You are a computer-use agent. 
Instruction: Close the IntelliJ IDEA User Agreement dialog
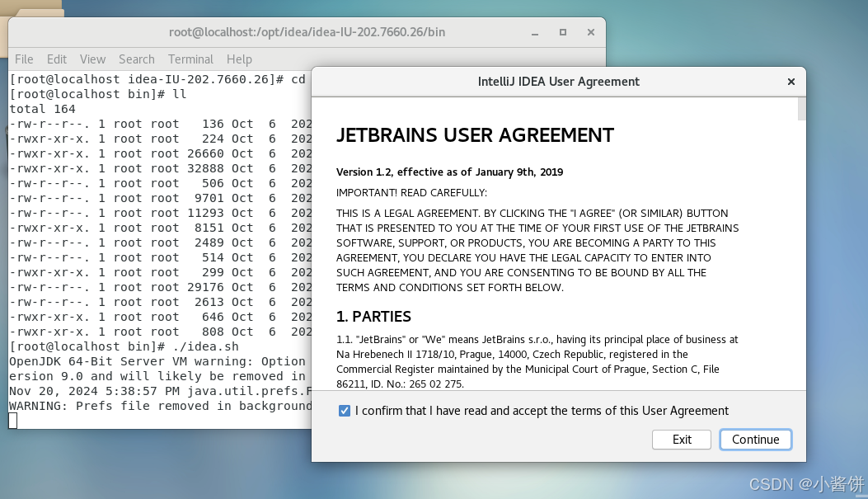[791, 82]
